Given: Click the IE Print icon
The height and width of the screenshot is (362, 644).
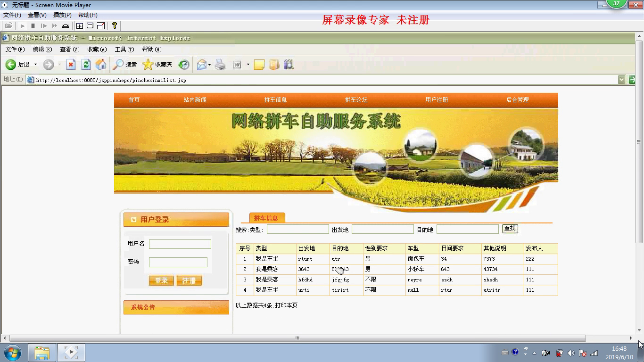Looking at the screenshot, I should (x=220, y=65).
